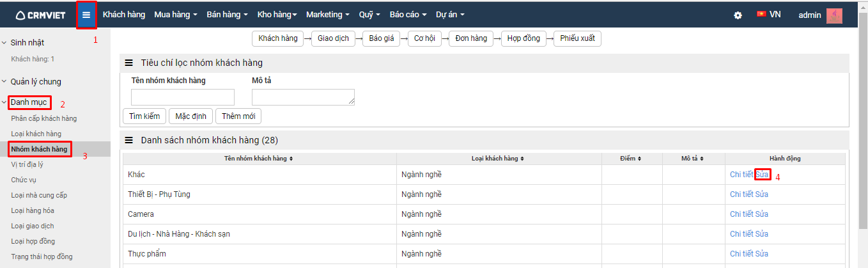Collapse the filter criteria panel menu icon
Viewport: 868px width, 268px height.
(128, 63)
